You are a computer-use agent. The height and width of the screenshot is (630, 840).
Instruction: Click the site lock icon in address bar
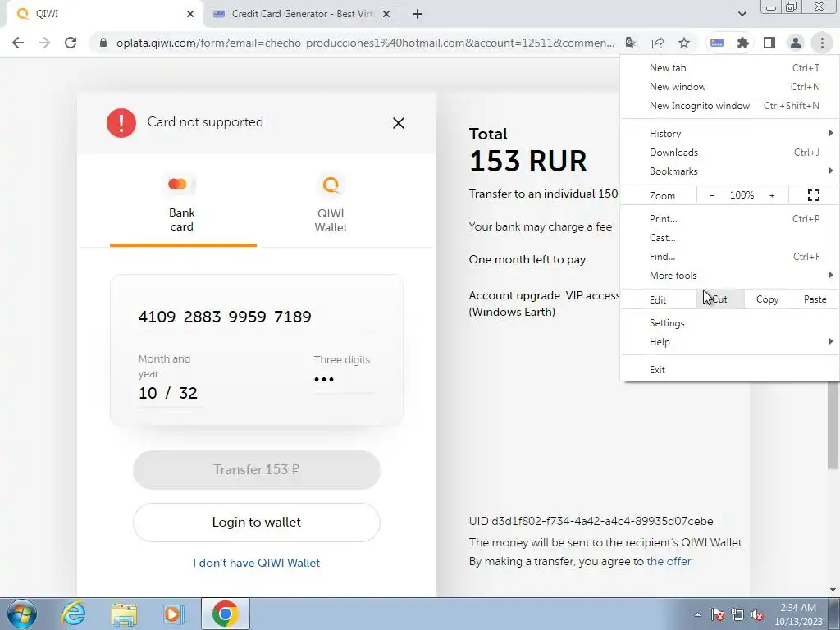103,43
